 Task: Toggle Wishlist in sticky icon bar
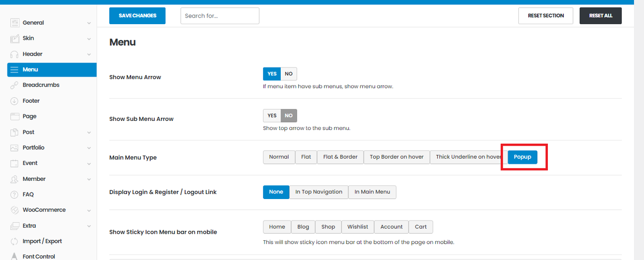click(x=358, y=227)
